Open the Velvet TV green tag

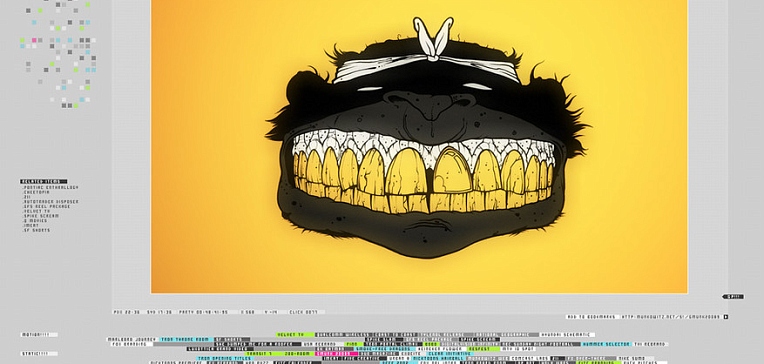[295, 335]
